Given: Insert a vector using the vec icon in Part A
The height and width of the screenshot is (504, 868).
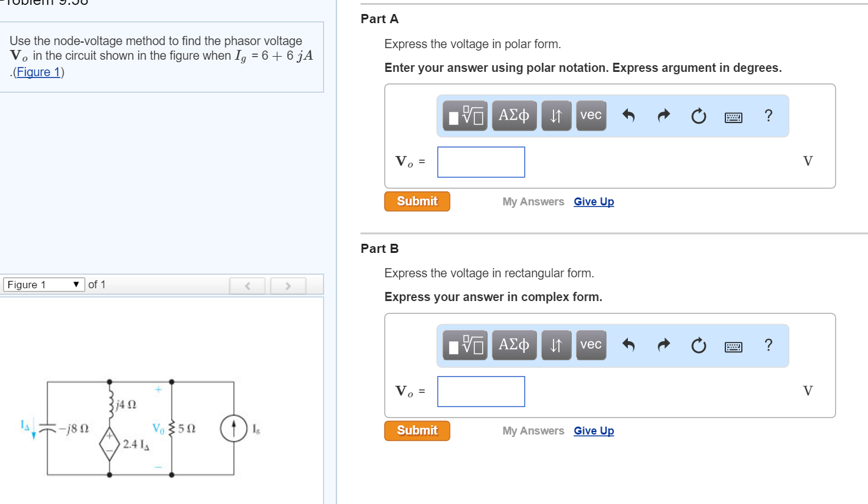Looking at the screenshot, I should pos(591,115).
